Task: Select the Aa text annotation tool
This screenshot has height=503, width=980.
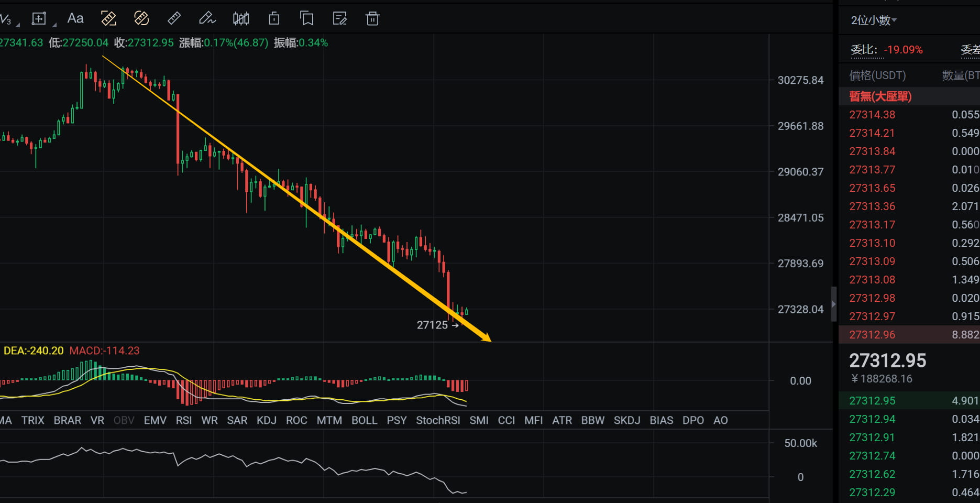Action: tap(75, 18)
